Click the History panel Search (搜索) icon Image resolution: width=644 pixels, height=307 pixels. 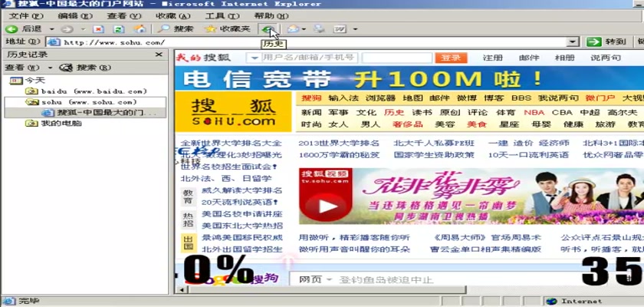66,68
